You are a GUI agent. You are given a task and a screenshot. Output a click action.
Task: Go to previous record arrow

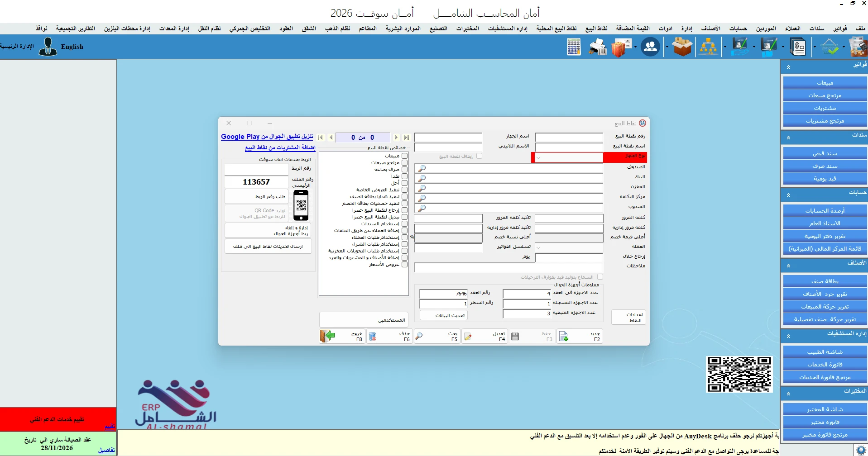click(331, 138)
